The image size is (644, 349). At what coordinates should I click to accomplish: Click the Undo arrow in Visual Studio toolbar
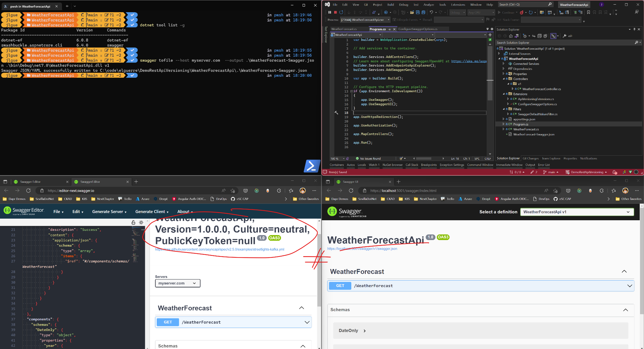431,13
